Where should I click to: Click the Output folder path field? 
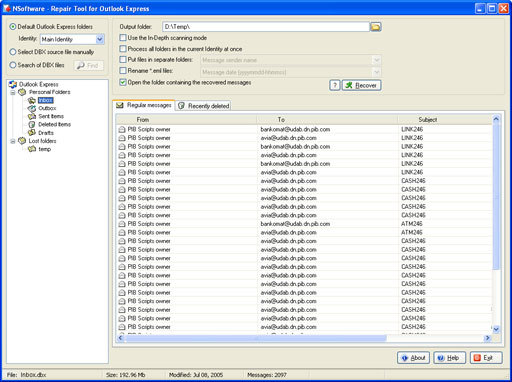pos(266,27)
